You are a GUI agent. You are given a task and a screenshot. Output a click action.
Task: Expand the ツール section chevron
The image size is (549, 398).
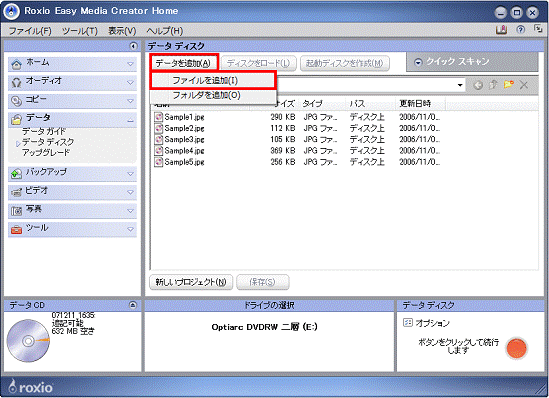[130, 230]
